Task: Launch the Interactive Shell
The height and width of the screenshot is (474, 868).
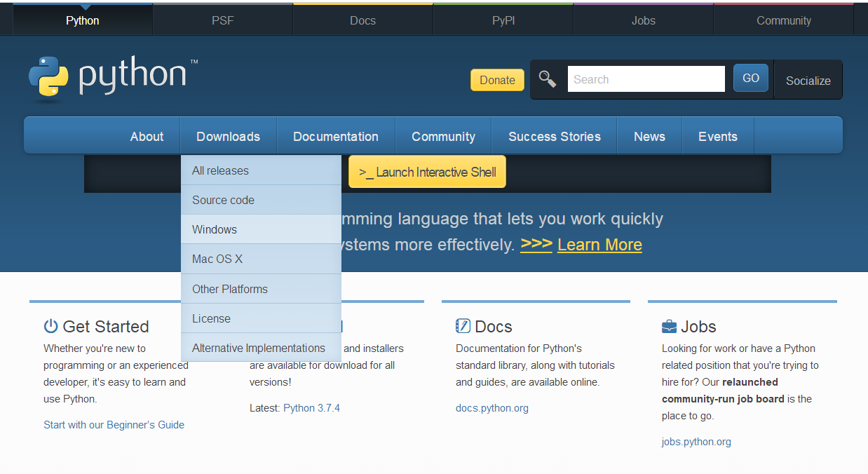Action: (x=427, y=172)
